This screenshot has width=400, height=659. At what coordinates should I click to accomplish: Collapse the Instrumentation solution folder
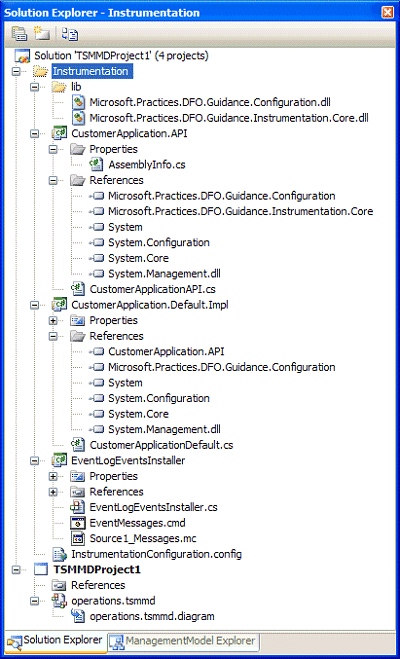tap(16, 72)
